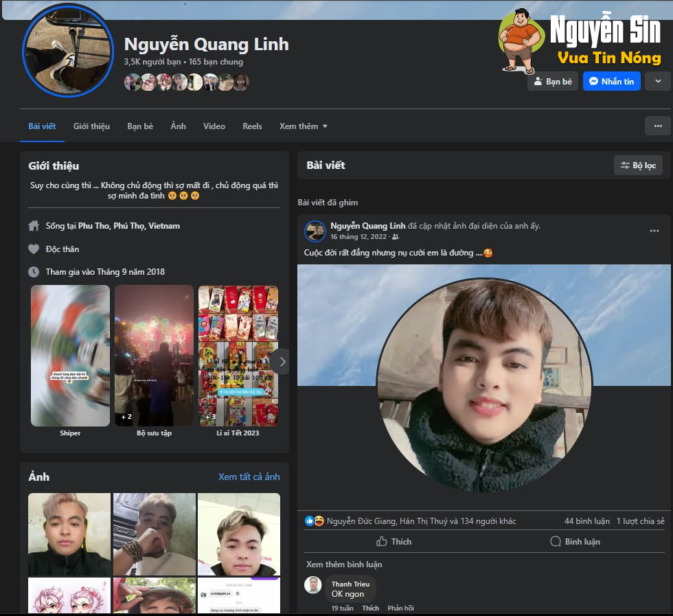Expand the Xem thêm tab dropdown
The width and height of the screenshot is (673, 616).
pyautogui.click(x=303, y=126)
